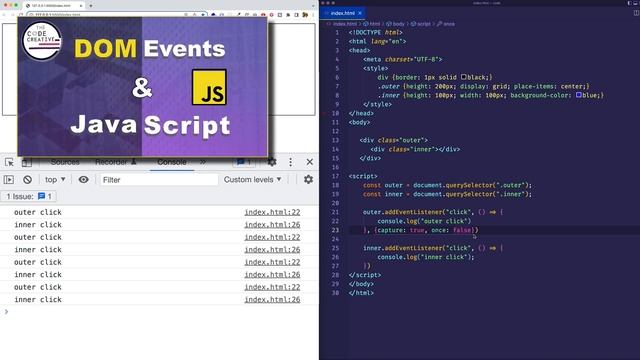Pick the black color swatch on line 6
Viewport: 640px width, 360px height.
pyautogui.click(x=464, y=77)
